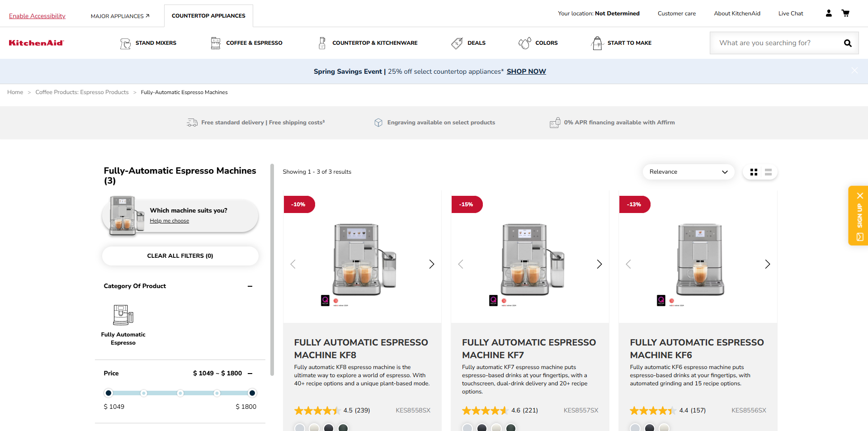Close the Sign Up side tab
868x431 pixels.
(860, 196)
